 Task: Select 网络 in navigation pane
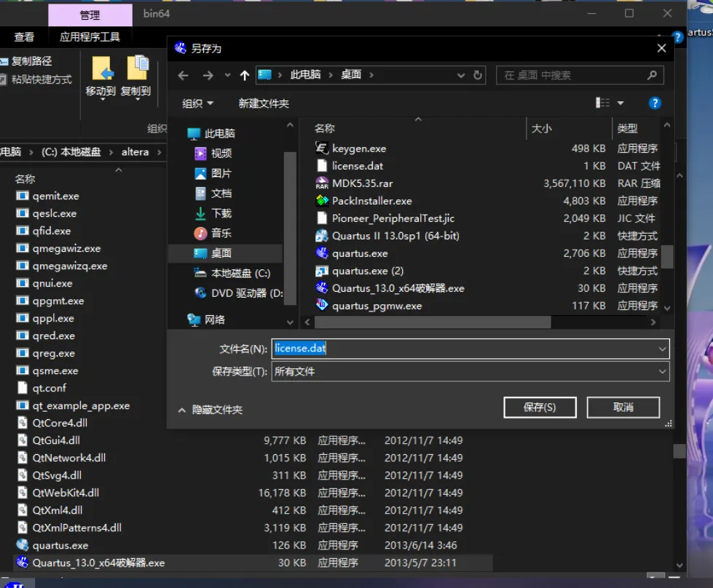pyautogui.click(x=206, y=320)
